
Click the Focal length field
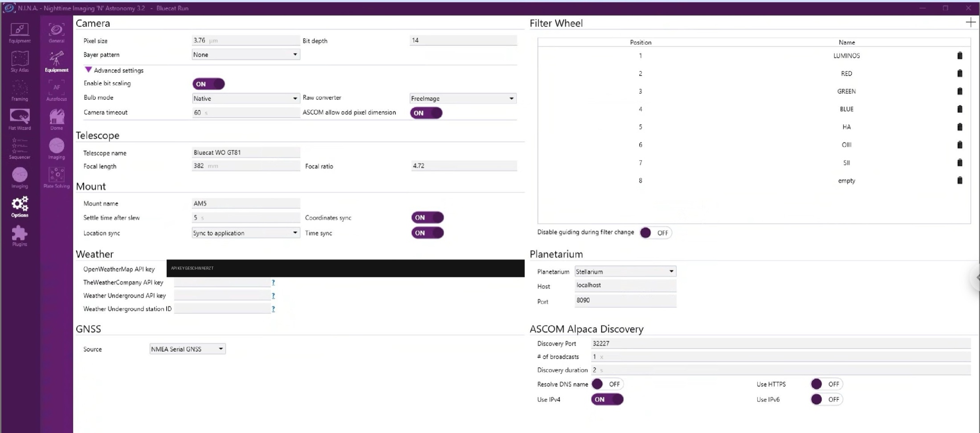click(x=246, y=166)
